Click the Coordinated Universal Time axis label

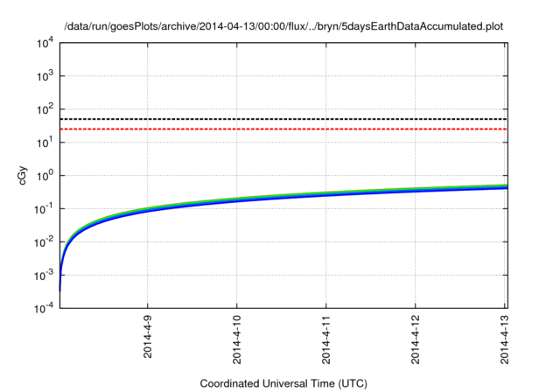tap(283, 383)
